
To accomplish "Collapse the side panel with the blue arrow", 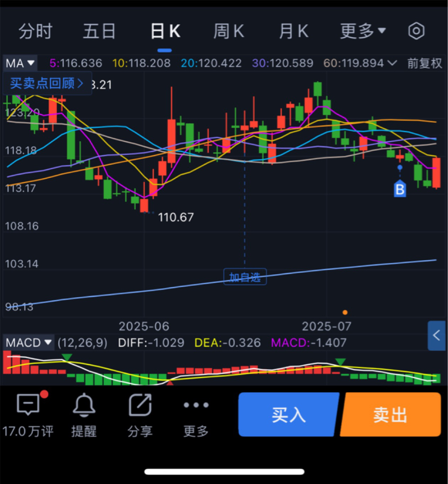I will click(x=437, y=335).
